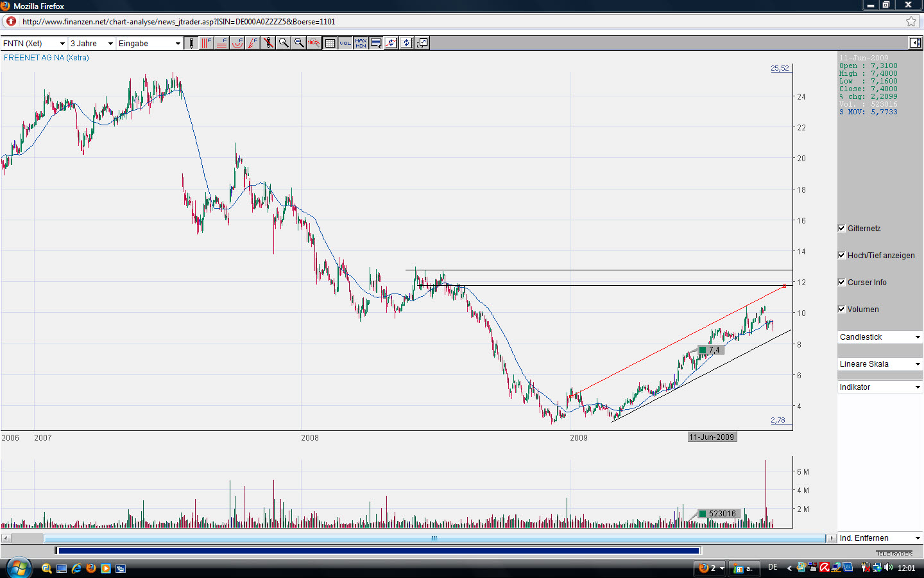Click the zoom in magnifier icon
Viewport: 924px width, 578px height.
click(284, 43)
